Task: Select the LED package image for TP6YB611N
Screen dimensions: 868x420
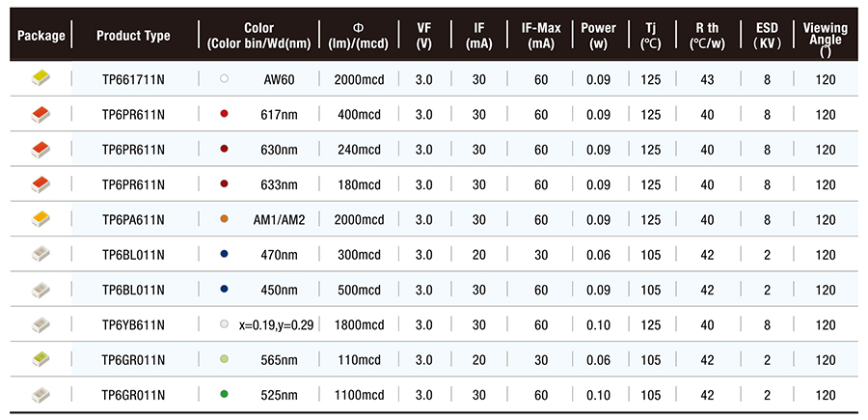Action: click(41, 324)
